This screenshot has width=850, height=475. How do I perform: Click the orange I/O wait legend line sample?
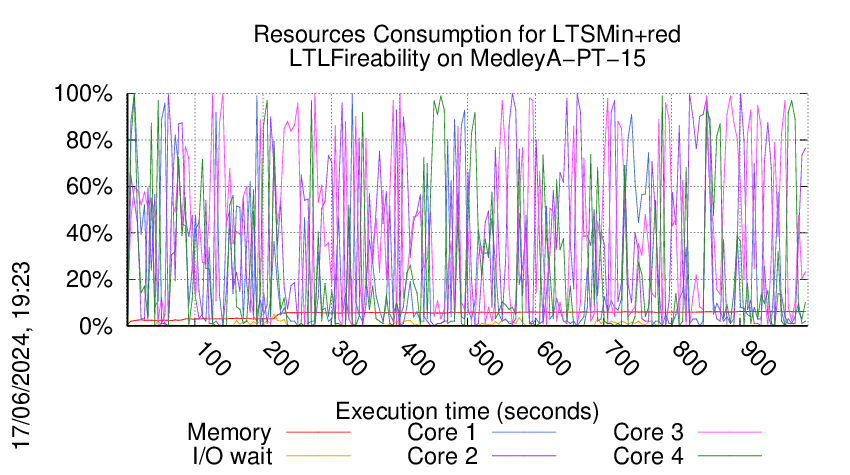(x=318, y=455)
